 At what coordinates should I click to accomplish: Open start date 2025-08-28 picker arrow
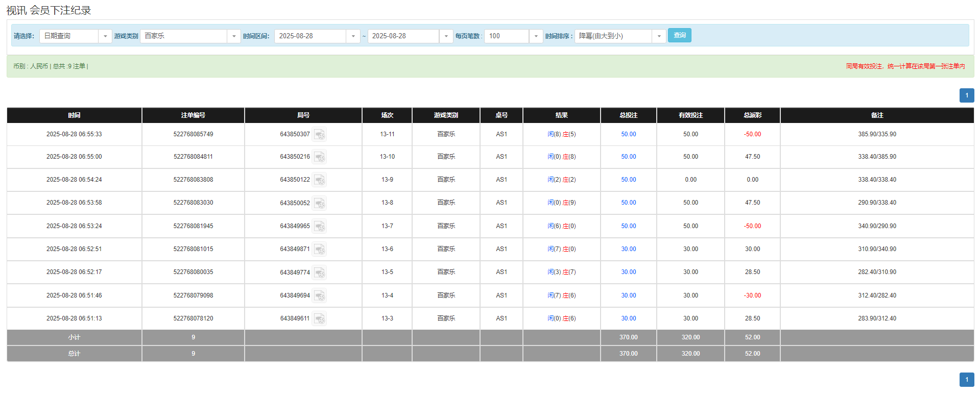coord(353,36)
